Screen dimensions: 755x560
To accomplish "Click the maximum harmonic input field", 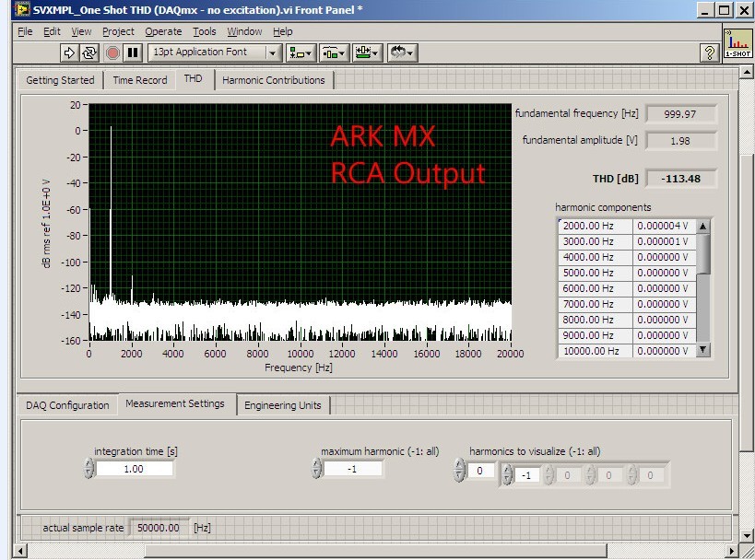I will click(x=353, y=469).
